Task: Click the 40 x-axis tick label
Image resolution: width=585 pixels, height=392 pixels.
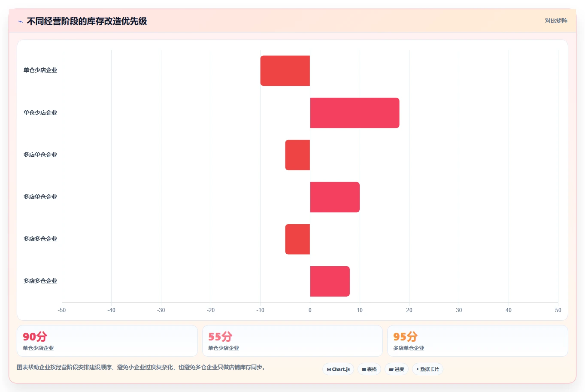Action: click(509, 310)
